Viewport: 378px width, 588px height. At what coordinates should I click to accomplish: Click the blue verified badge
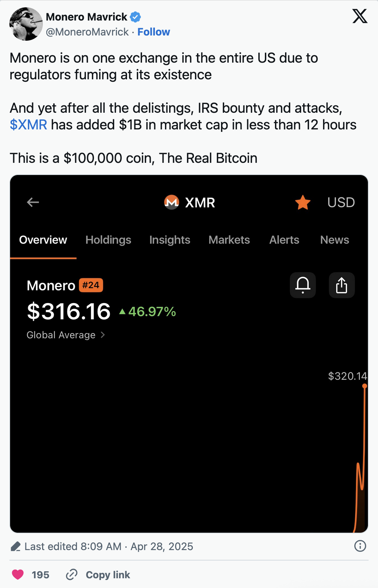(x=135, y=17)
